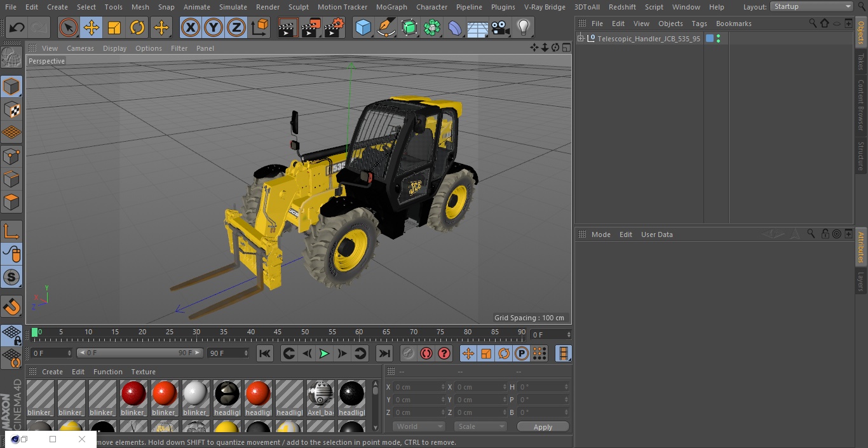This screenshot has width=868, height=448.
Task: Click the timeline preview range slider bar
Action: pyautogui.click(x=140, y=353)
